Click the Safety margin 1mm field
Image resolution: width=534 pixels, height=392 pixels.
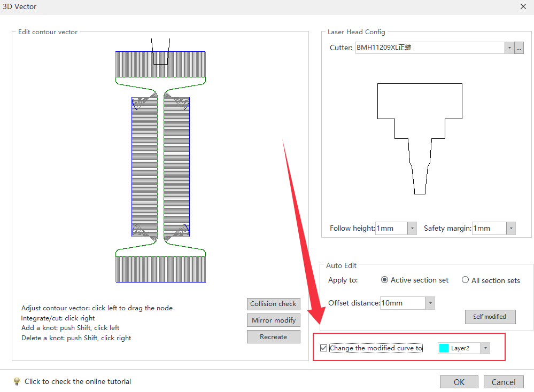(x=489, y=229)
